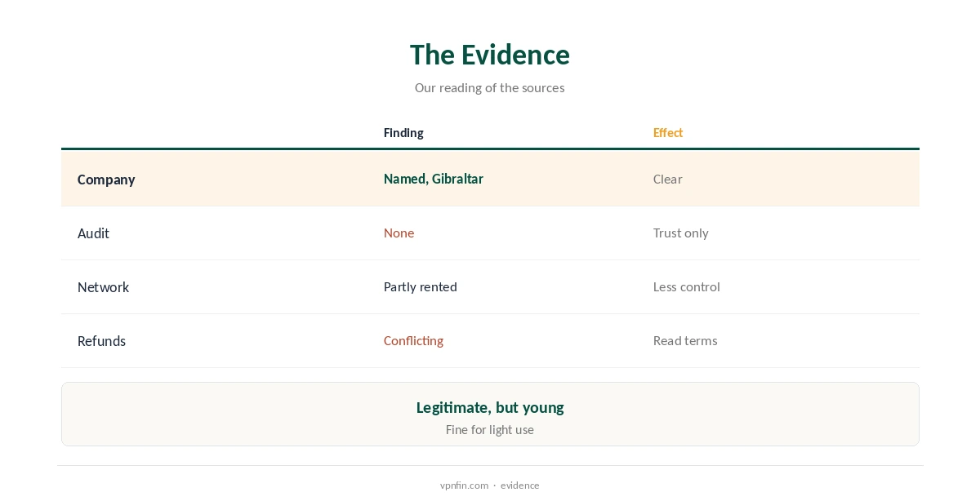
Task: Click the 'None' finding cell
Action: coord(399,233)
